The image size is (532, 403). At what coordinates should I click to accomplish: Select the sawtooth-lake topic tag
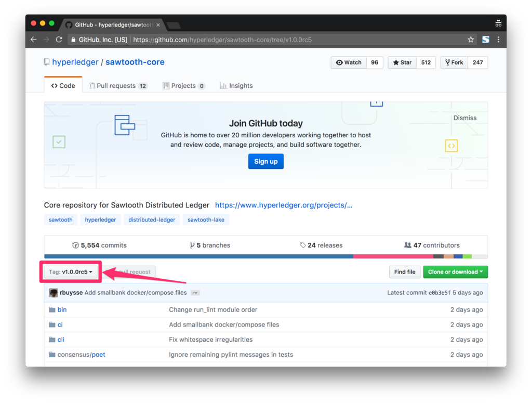[x=206, y=219]
